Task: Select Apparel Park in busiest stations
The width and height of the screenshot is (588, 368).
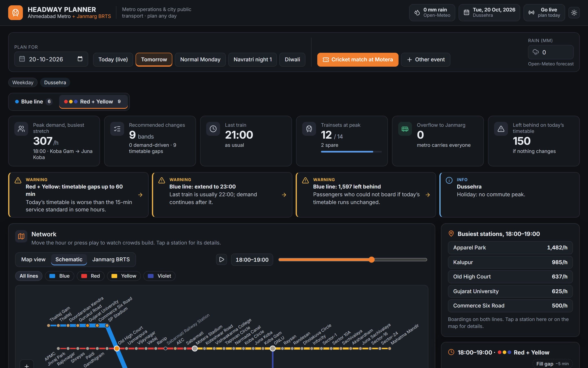Action: 510,248
